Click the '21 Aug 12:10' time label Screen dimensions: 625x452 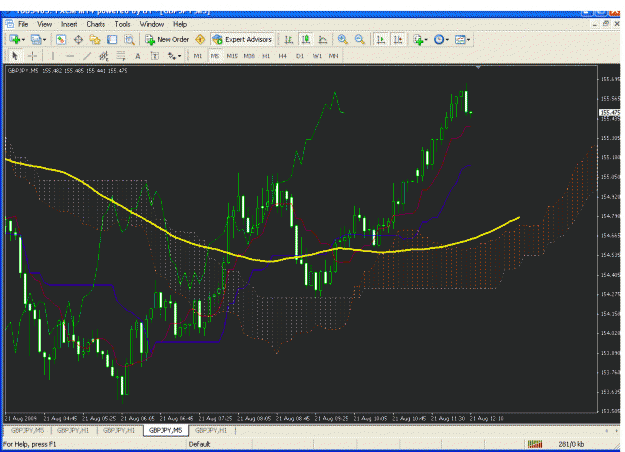click(x=487, y=419)
